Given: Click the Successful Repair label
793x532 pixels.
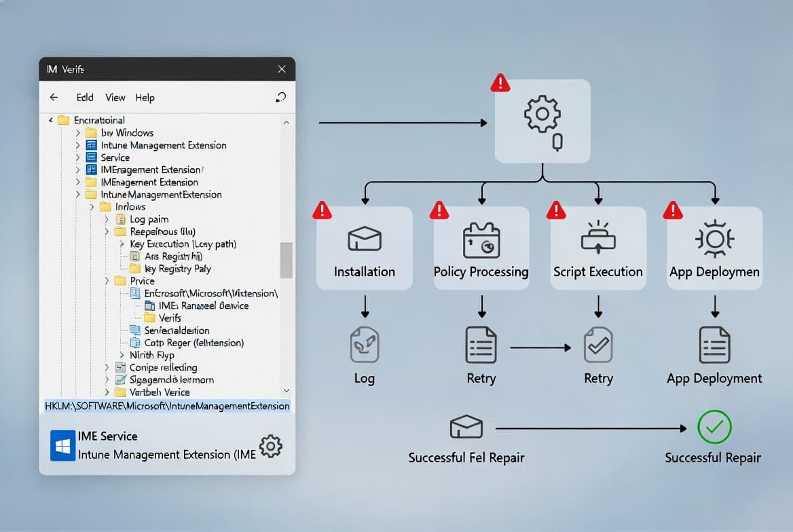Looking at the screenshot, I should click(713, 457).
